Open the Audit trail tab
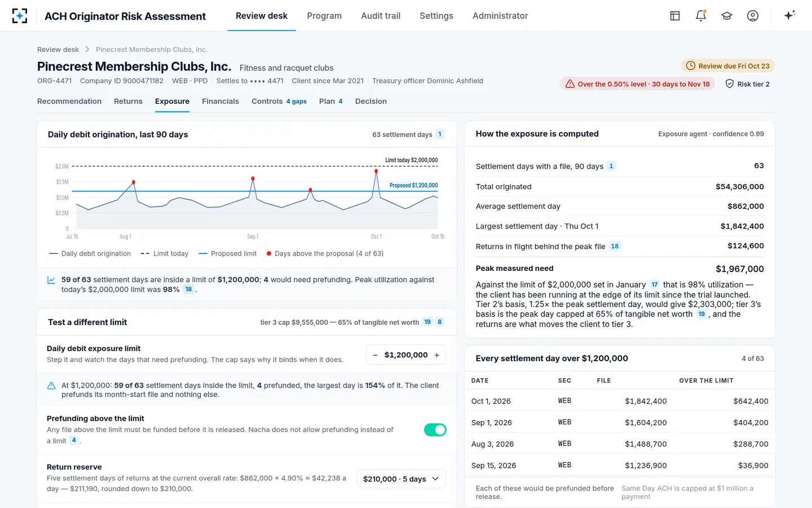Image resolution: width=812 pixels, height=508 pixels. coord(381,16)
